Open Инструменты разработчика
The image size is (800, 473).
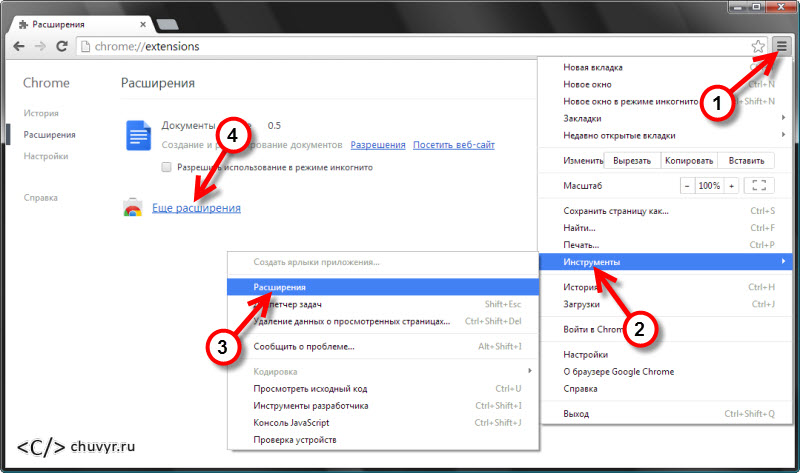click(x=383, y=406)
